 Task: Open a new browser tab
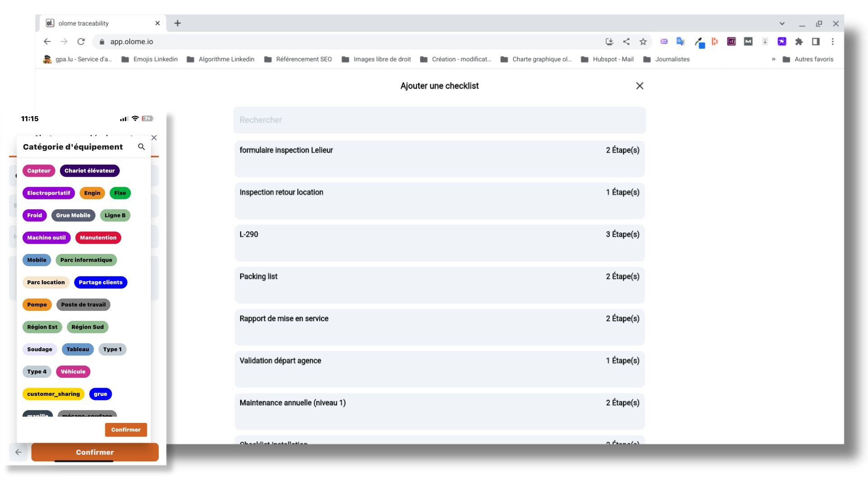click(x=178, y=23)
